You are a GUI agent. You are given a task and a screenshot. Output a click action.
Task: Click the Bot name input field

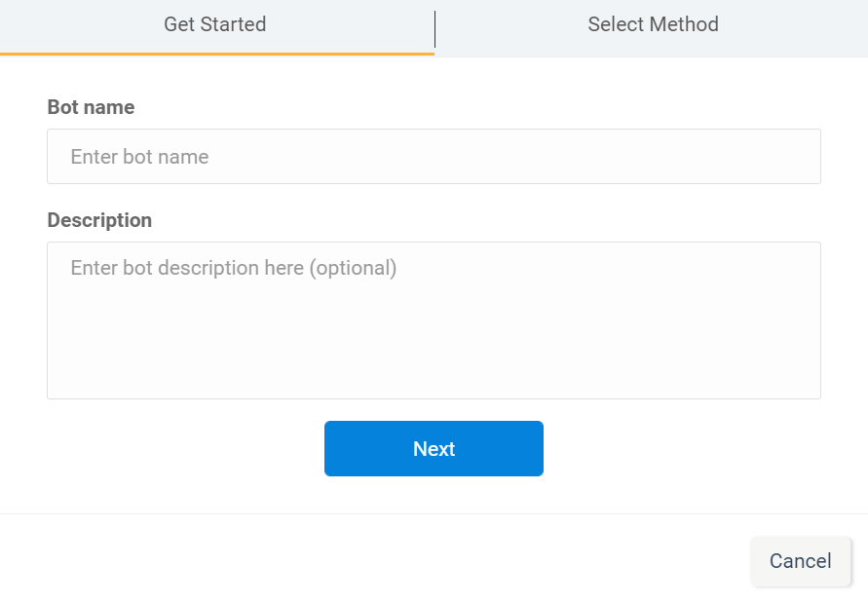[x=434, y=157]
